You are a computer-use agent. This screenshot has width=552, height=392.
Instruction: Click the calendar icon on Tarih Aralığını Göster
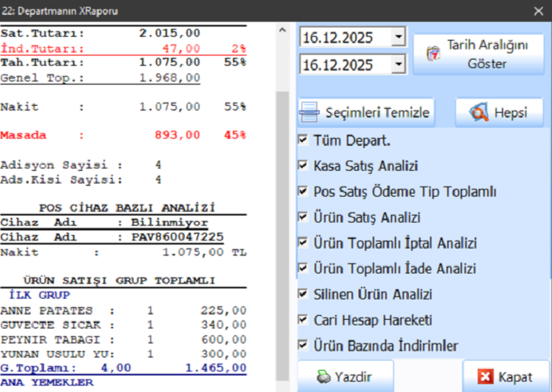click(430, 55)
